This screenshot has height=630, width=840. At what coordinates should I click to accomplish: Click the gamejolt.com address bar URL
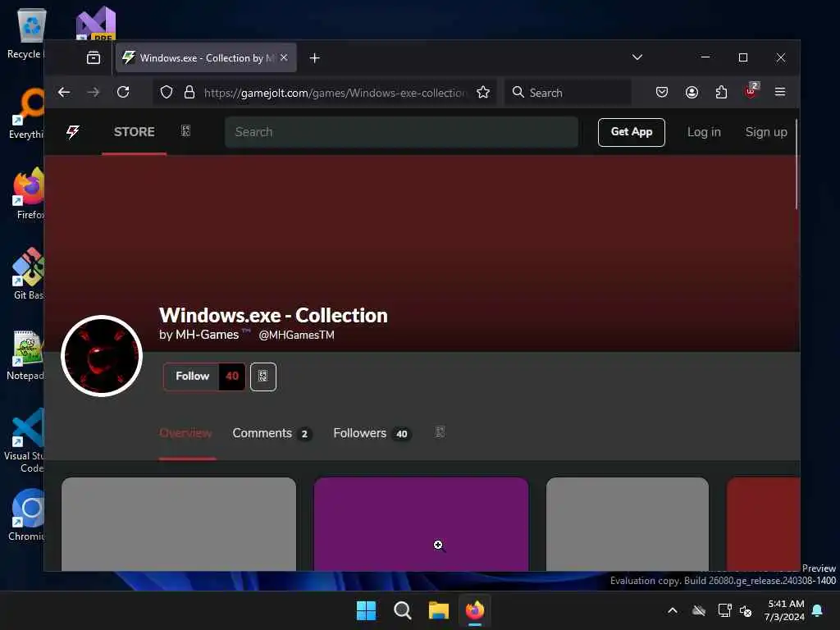tap(335, 93)
